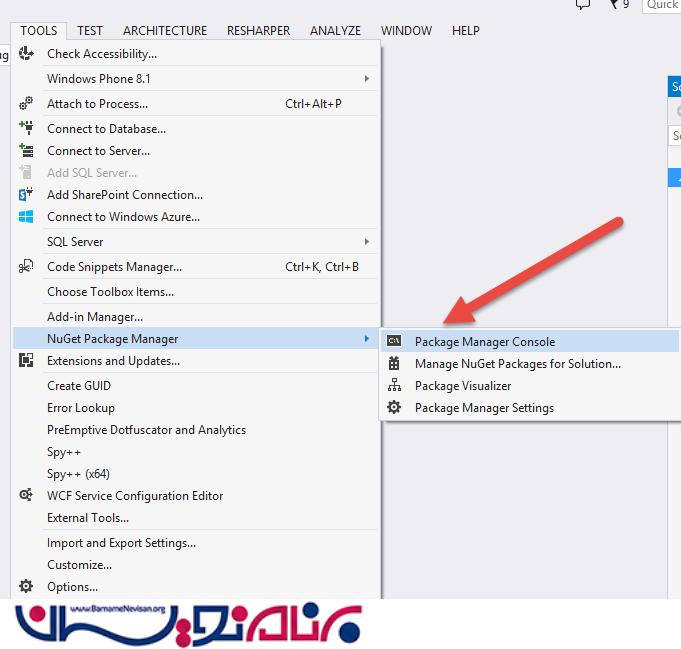This screenshot has width=681, height=649.
Task: Open the TEST menu
Action: coord(90,30)
